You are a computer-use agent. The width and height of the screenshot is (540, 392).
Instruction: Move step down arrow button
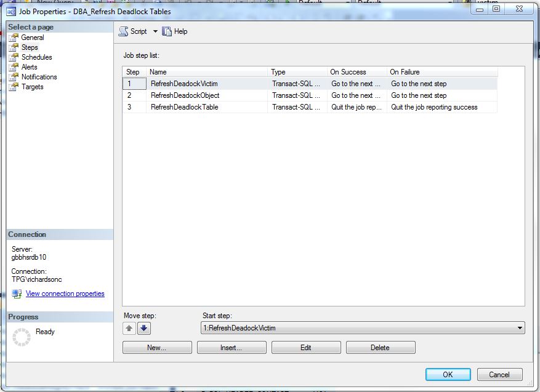pyautogui.click(x=144, y=329)
